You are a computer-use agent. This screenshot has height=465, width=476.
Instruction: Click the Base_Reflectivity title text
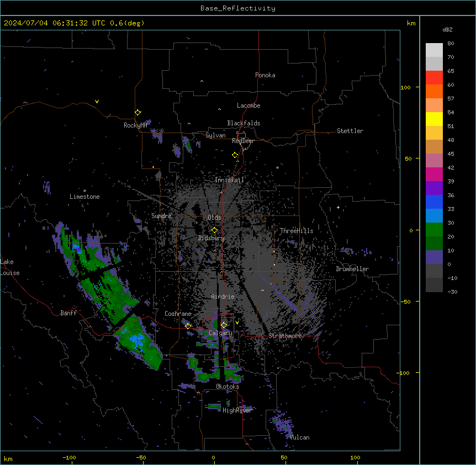point(238,8)
